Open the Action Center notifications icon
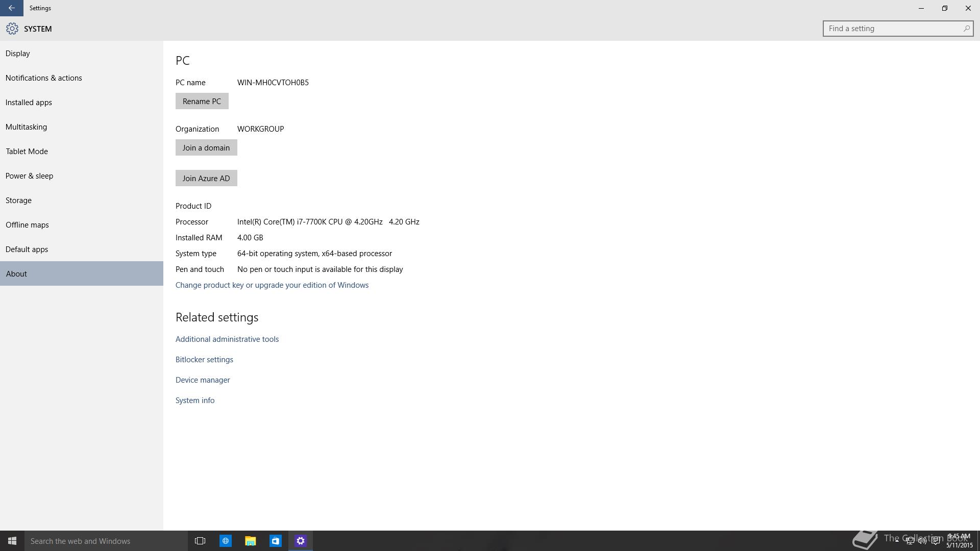This screenshot has height=551, width=980. pos(936,541)
